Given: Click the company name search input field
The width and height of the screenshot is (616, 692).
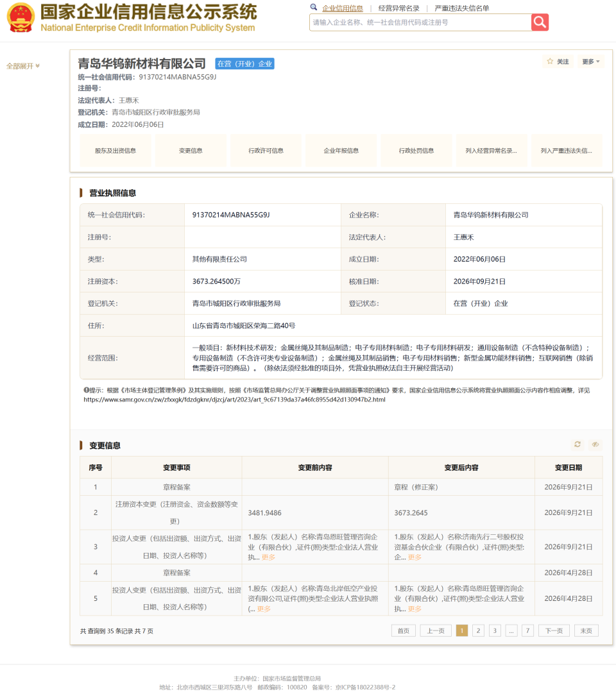Looking at the screenshot, I should [x=420, y=22].
